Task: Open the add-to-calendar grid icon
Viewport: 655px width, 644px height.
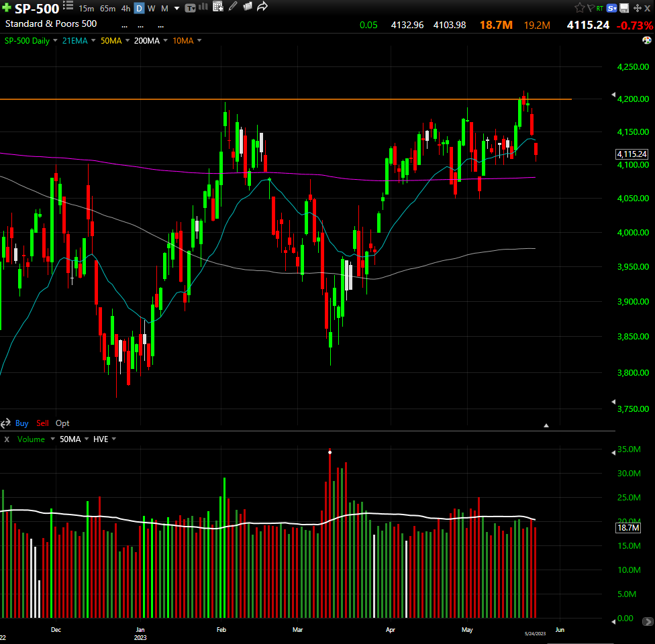Action: tap(217, 6)
